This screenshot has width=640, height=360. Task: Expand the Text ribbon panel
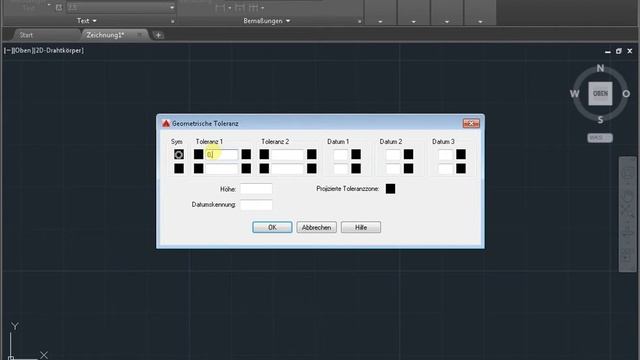pyautogui.click(x=87, y=20)
